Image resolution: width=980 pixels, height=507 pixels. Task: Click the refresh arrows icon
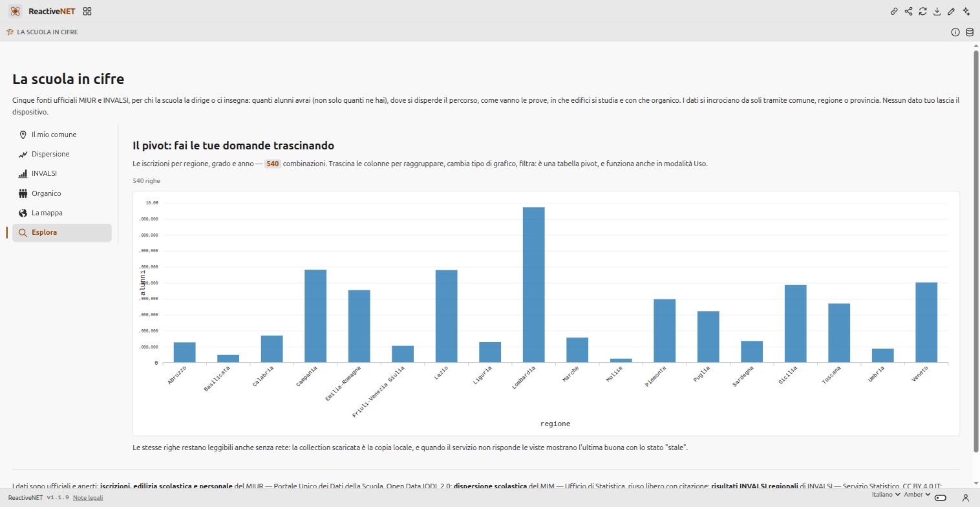[x=922, y=11]
